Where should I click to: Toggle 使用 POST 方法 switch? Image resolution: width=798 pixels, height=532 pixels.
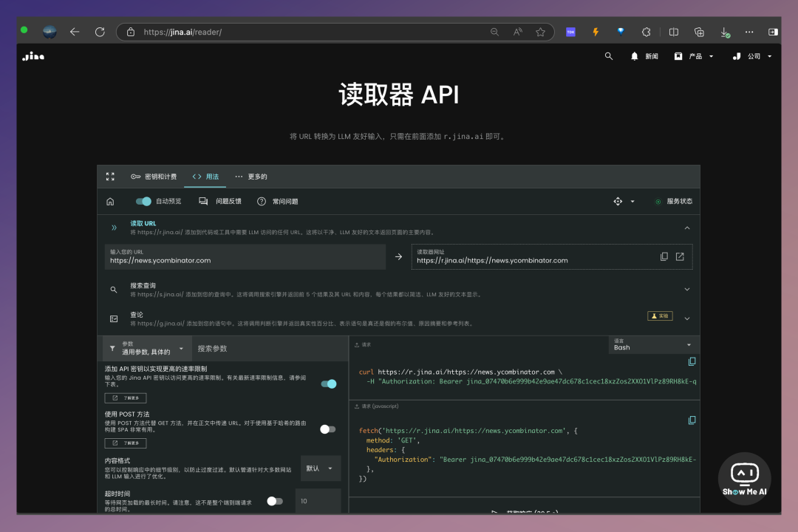[328, 429]
